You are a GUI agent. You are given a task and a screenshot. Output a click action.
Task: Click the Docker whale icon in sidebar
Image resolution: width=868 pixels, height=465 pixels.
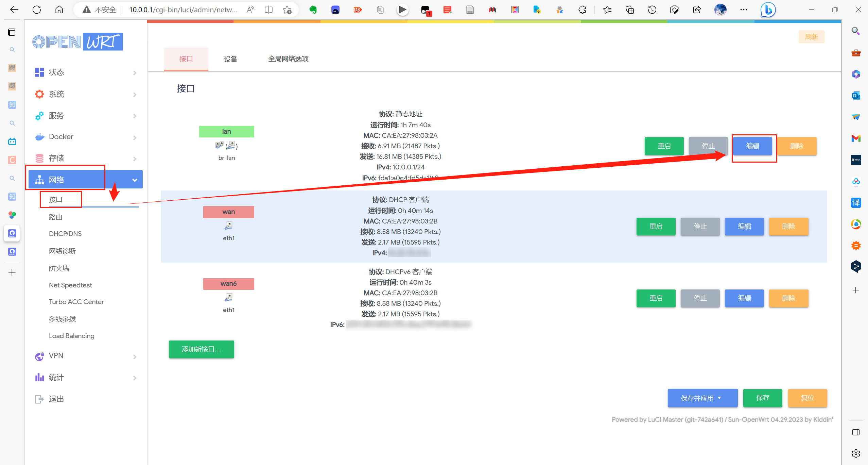39,137
